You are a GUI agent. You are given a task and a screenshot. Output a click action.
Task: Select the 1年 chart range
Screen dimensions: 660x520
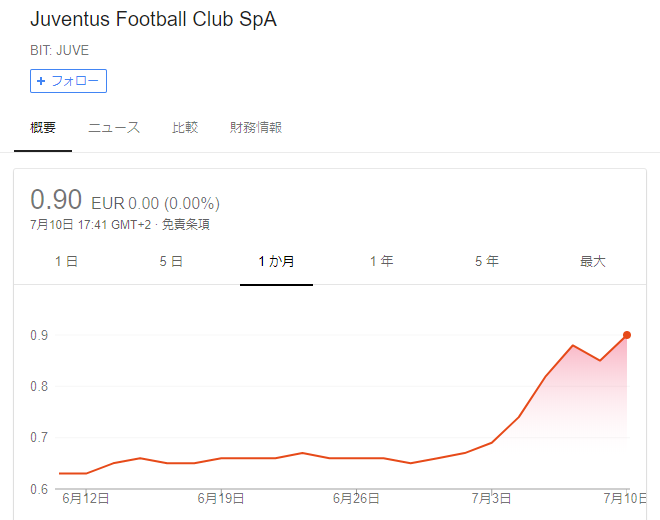[382, 261]
